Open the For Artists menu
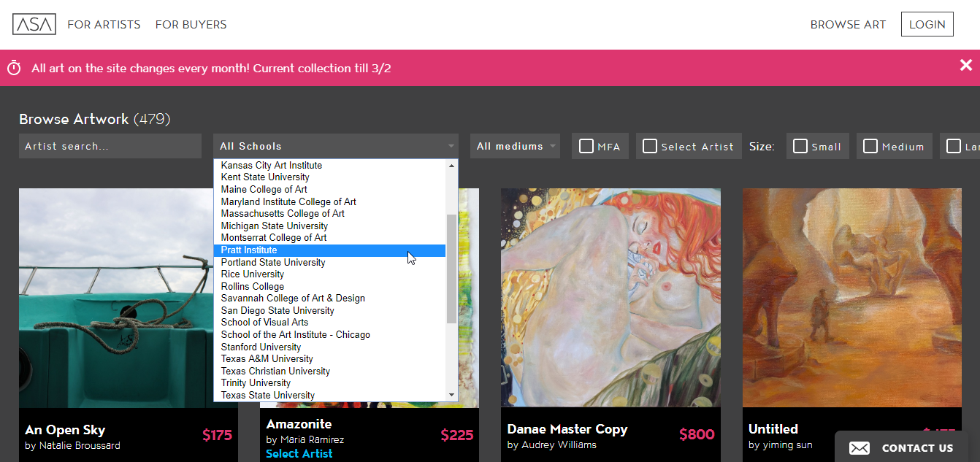This screenshot has height=462, width=980. pyautogui.click(x=104, y=25)
